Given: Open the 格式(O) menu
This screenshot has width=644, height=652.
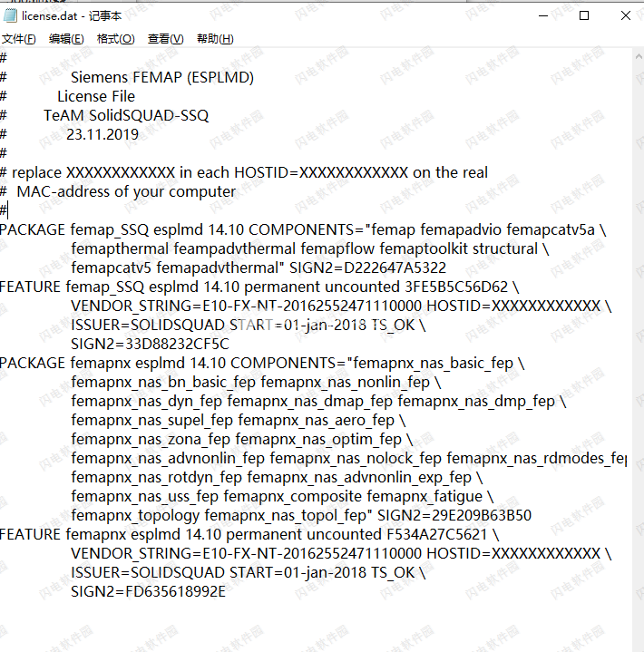Looking at the screenshot, I should point(116,39).
